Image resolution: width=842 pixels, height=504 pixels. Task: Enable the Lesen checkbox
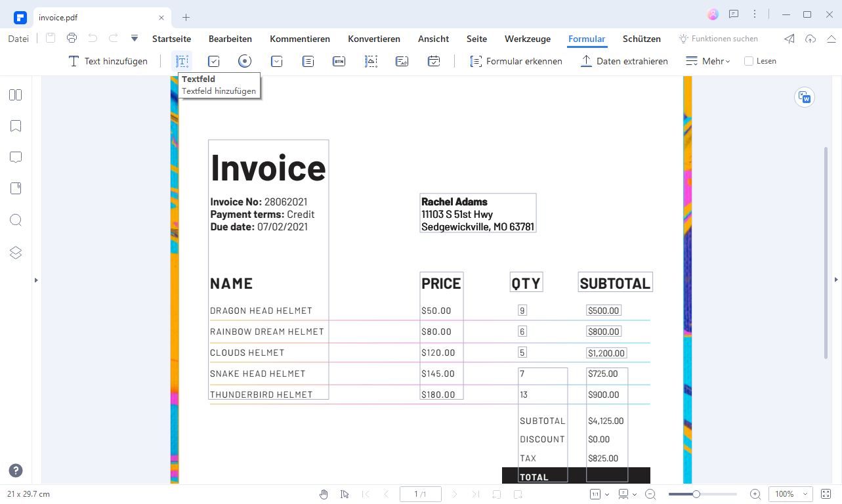click(x=749, y=61)
